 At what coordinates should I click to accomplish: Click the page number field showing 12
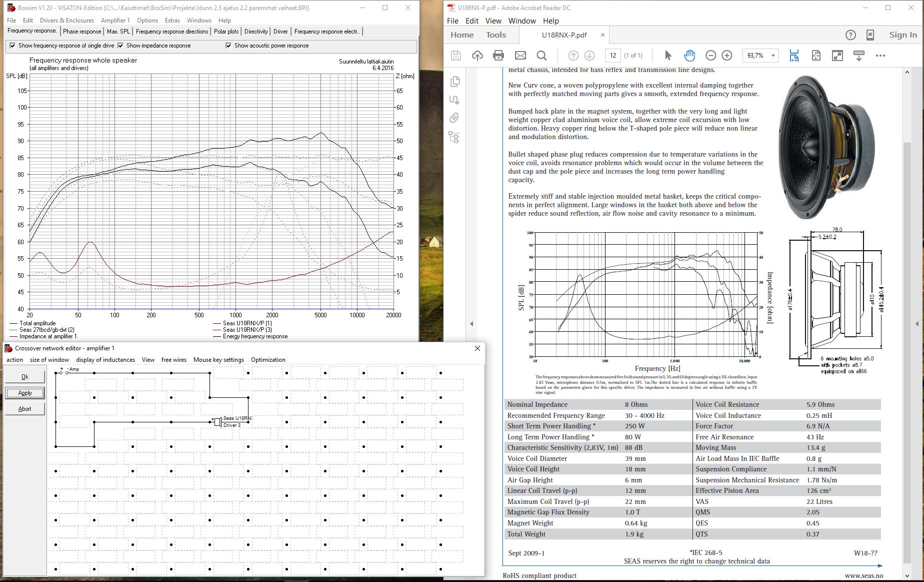point(612,56)
